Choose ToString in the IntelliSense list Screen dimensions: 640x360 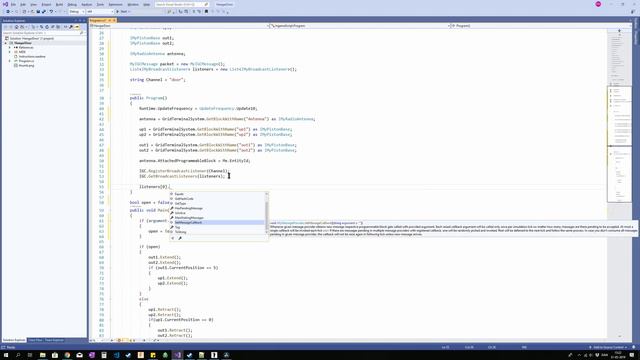(x=180, y=232)
